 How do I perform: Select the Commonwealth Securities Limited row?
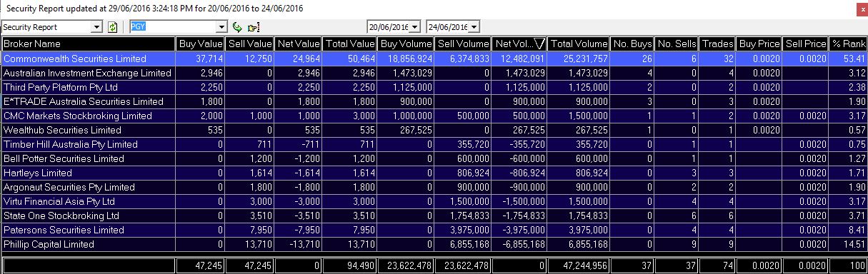(x=434, y=59)
